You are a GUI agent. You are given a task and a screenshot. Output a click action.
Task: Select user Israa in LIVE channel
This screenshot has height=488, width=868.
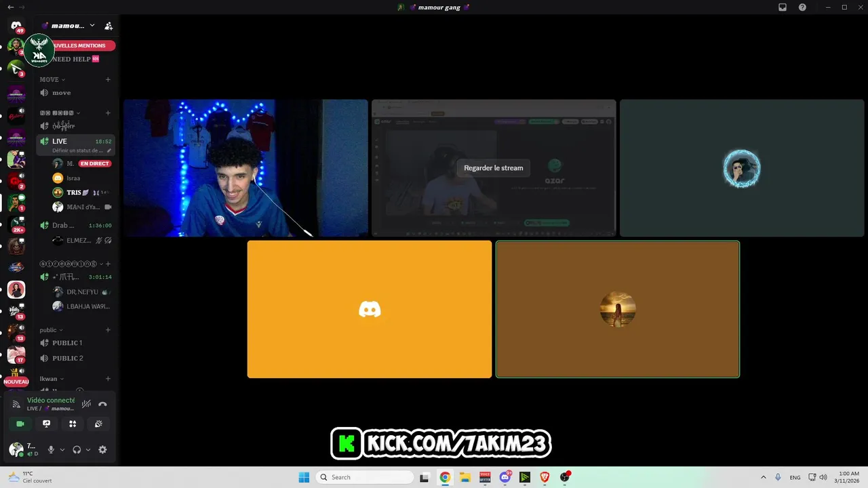click(82, 178)
